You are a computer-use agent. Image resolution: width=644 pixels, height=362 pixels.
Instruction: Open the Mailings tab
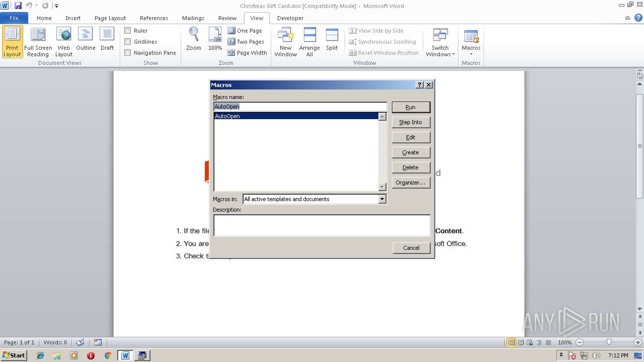pos(193,18)
